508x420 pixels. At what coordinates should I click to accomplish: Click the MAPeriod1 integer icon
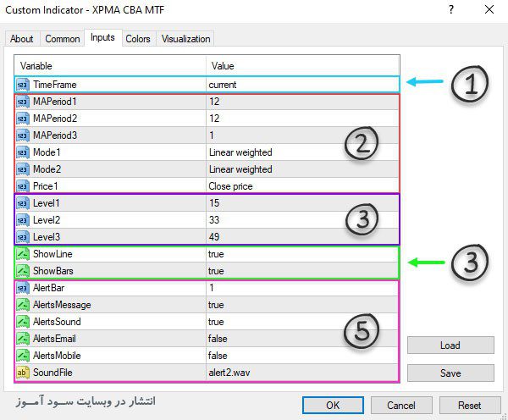click(x=22, y=102)
